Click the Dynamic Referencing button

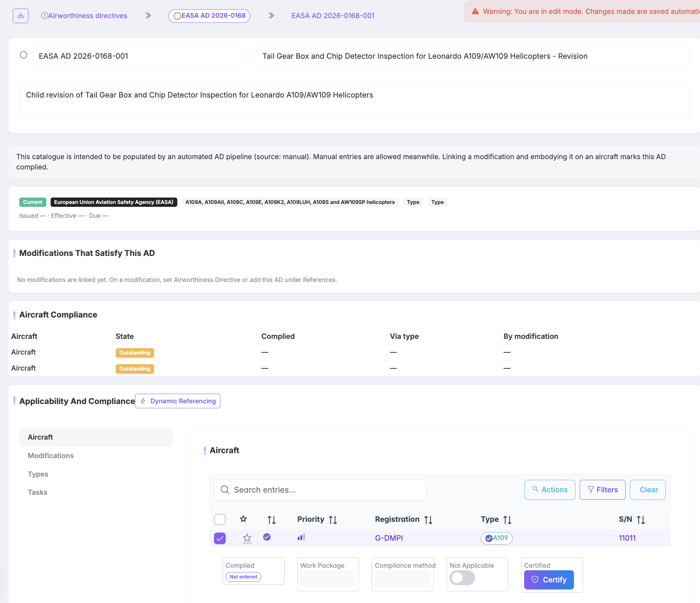pos(178,401)
